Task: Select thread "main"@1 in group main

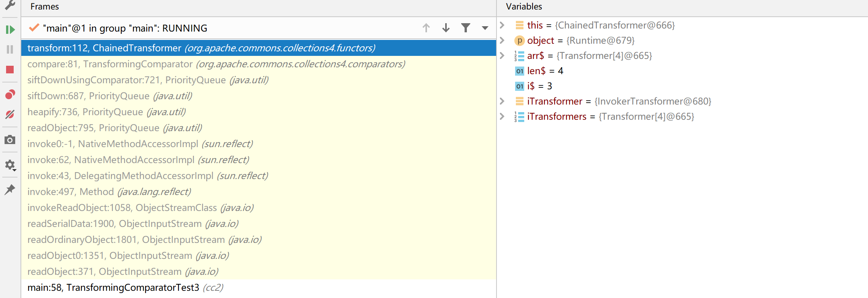Action: coord(125,28)
